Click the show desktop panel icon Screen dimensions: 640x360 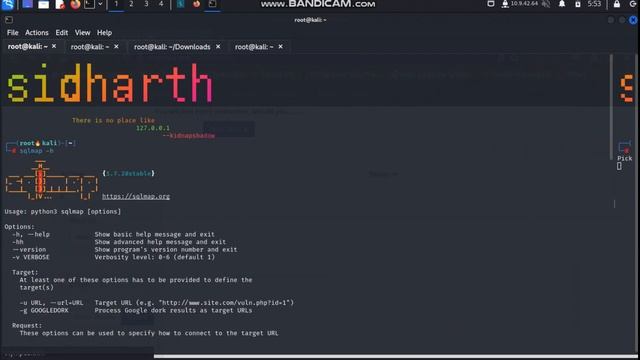coord(27,4)
